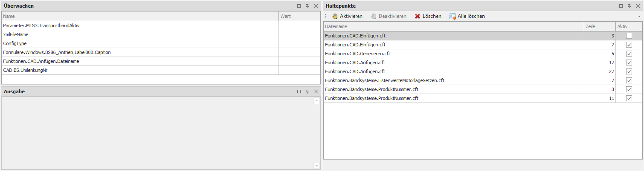Image resolution: width=644 pixels, height=171 pixels.
Task: Uncheck Aktiv for ListenwerteMotorlageSetzen.cft
Action: pyautogui.click(x=629, y=81)
